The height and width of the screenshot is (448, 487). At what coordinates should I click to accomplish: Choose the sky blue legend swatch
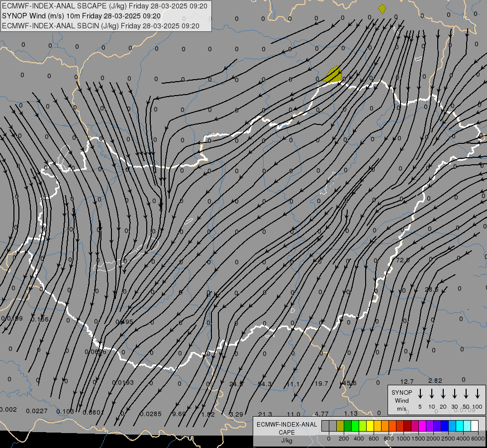pyautogui.click(x=452, y=426)
